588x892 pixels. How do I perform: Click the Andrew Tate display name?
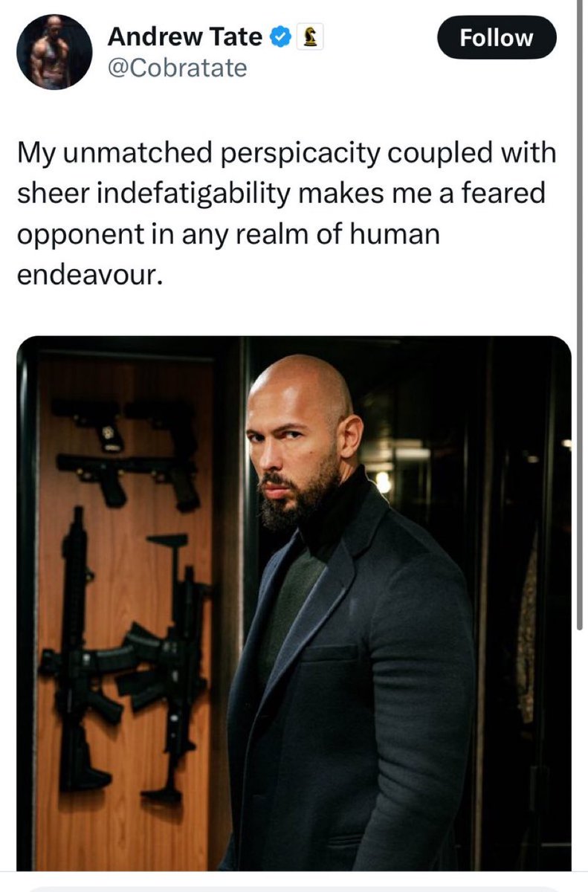185,36
